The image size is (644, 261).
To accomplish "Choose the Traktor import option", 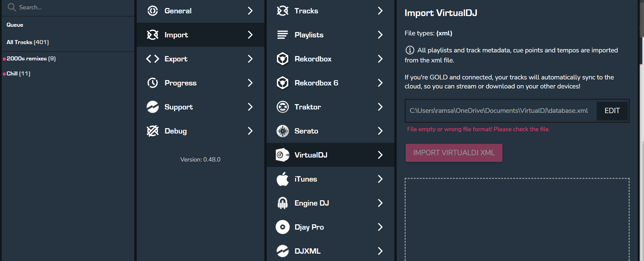I will (330, 107).
